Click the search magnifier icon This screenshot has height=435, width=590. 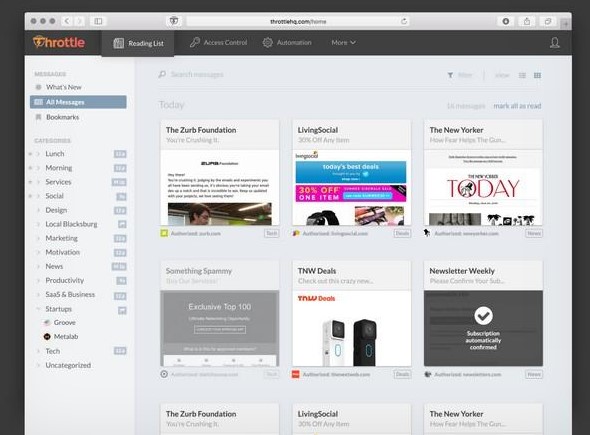click(162, 75)
